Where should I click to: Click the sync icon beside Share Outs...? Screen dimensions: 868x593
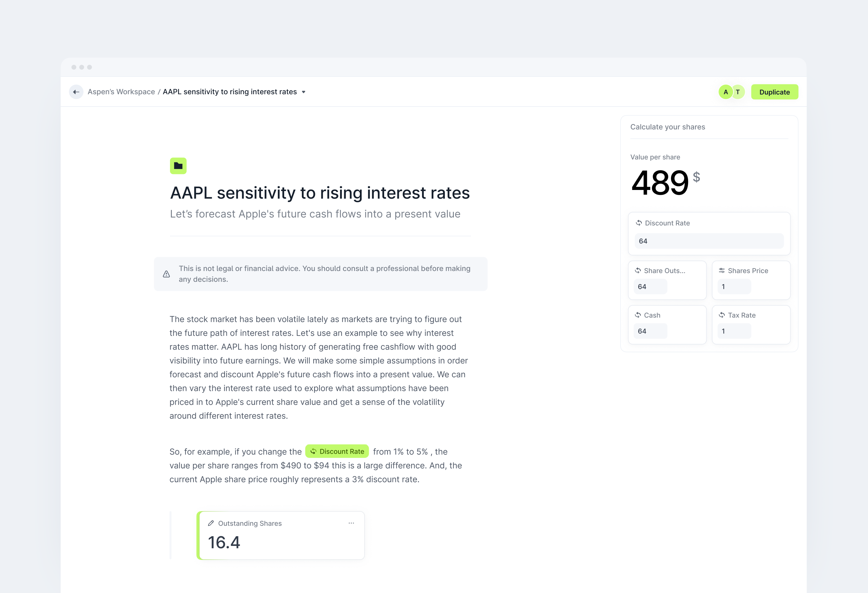pos(638,271)
